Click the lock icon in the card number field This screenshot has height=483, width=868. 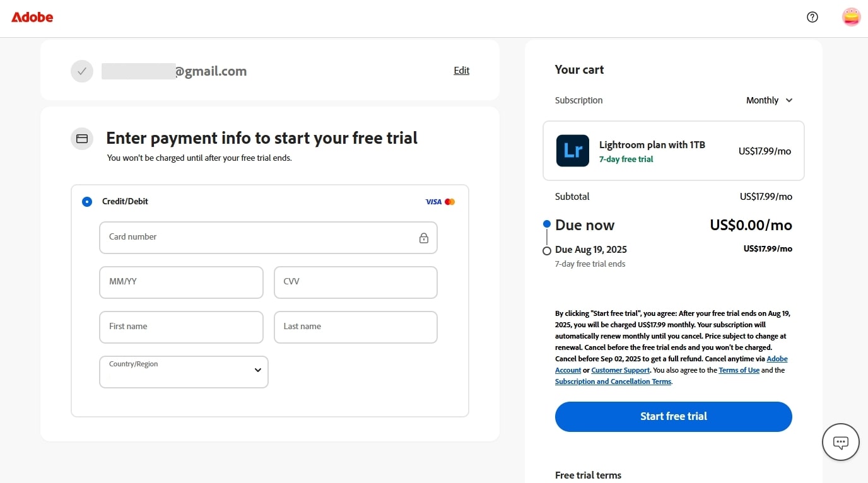click(424, 238)
